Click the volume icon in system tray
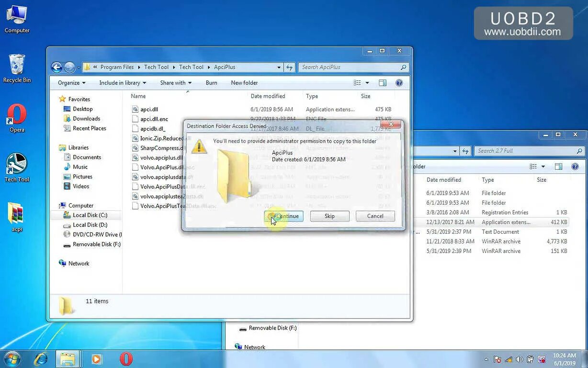The width and height of the screenshot is (588, 368). pos(520,359)
